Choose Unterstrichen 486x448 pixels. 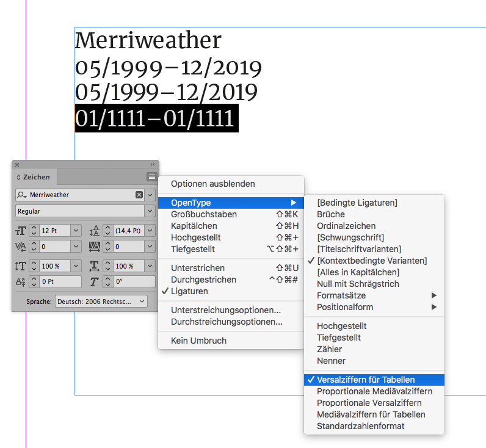click(x=231, y=268)
